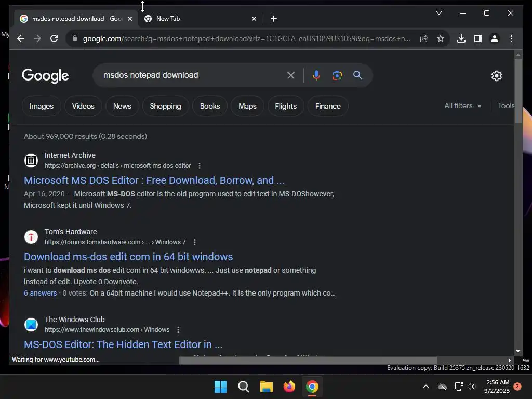Filter results by Maps
The width and height of the screenshot is (532, 399).
(x=247, y=106)
